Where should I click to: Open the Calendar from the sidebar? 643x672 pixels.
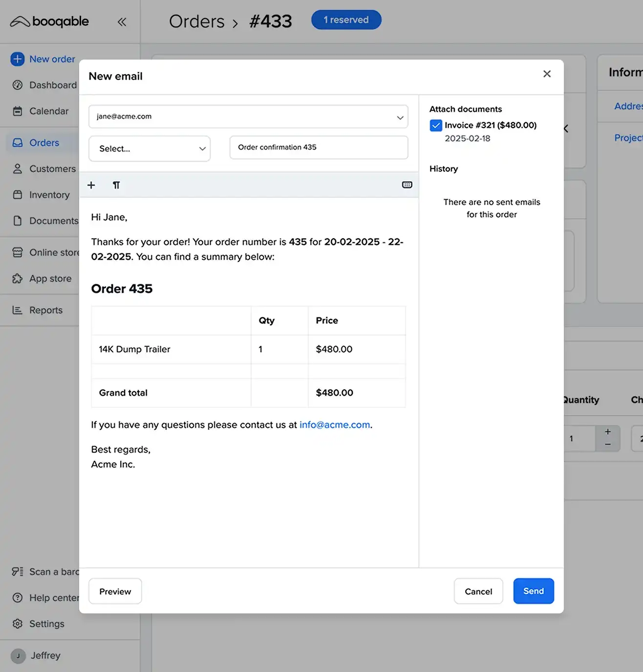[18, 111]
